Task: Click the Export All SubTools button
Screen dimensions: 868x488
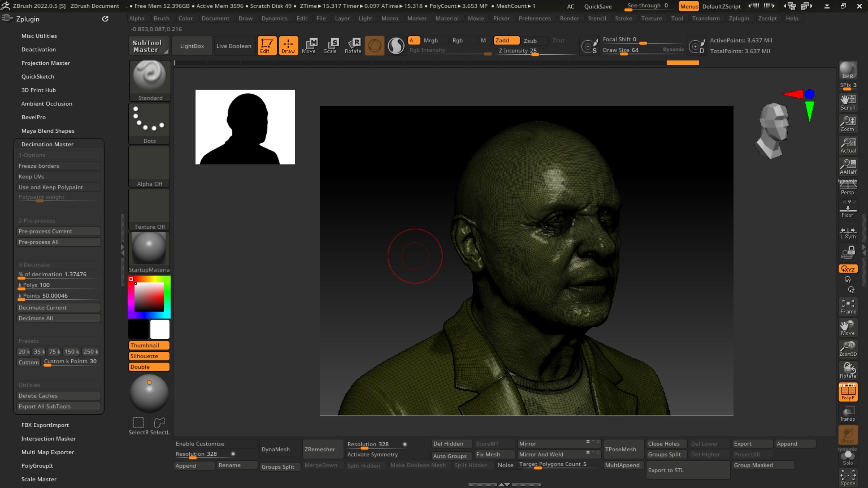Action: [59, 406]
